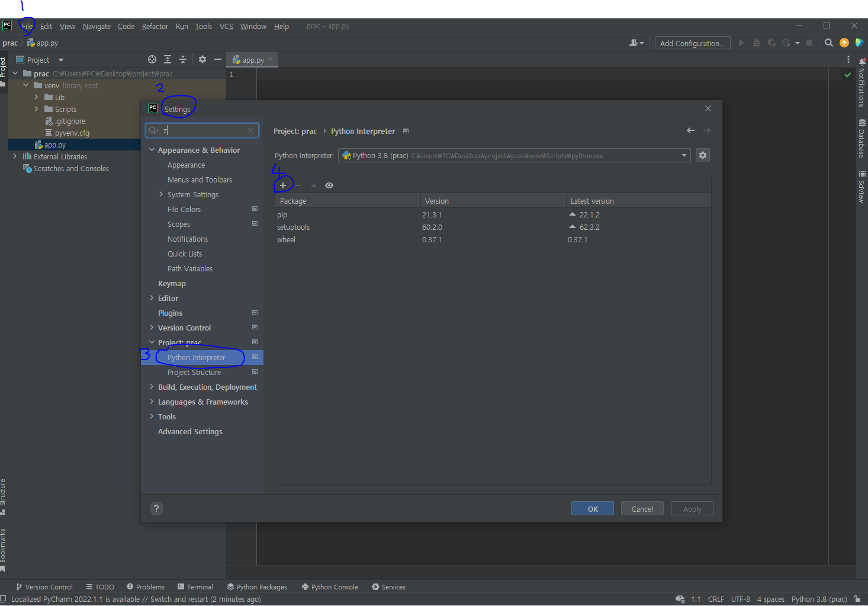Open the File menu

point(27,26)
